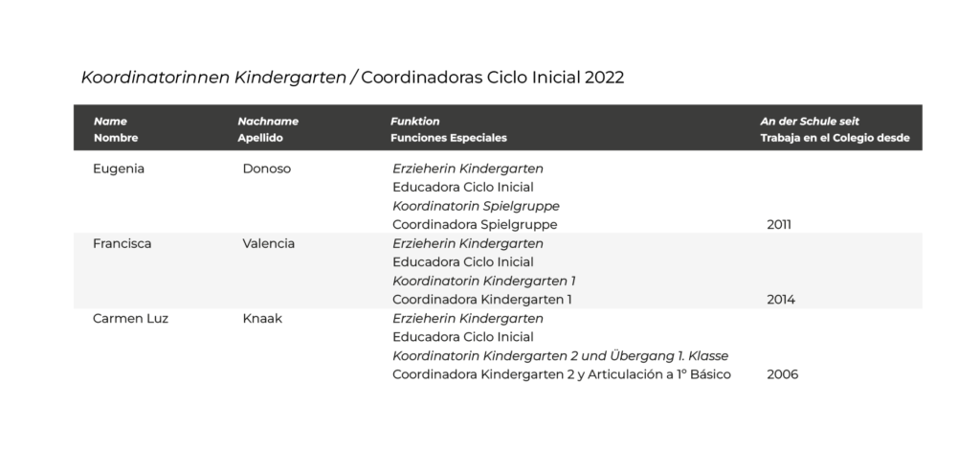This screenshot has width=980, height=451.
Task: Click the title 'Koordinatorinnen Kindergarten' heading
Action: 213,78
